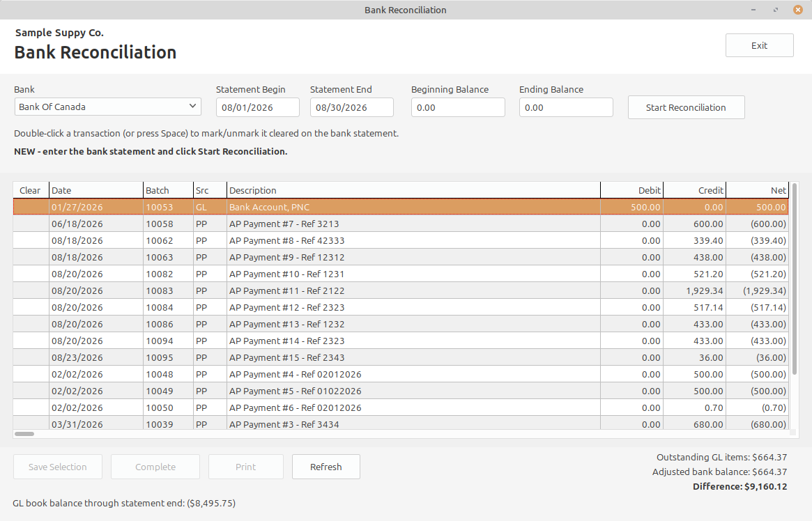Click the Exit button
The width and height of the screenshot is (812, 521).
(x=759, y=45)
